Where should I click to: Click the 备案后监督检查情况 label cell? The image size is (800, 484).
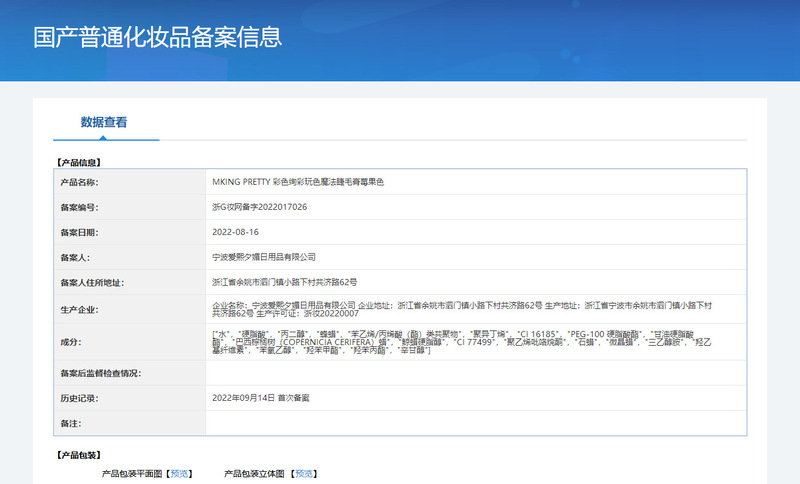click(130, 373)
